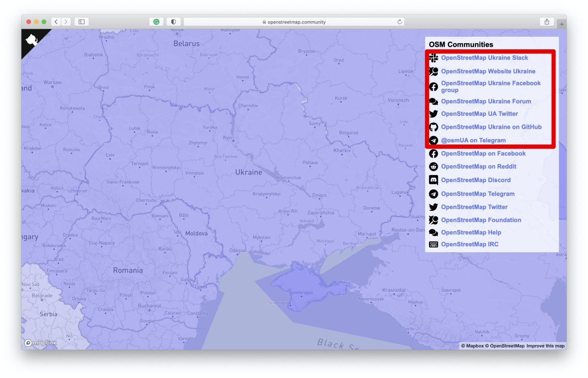Image resolution: width=588 pixels, height=378 pixels.
Task: Click the OSM icon beside OpenStreetMap Foundation
Action: (433, 220)
